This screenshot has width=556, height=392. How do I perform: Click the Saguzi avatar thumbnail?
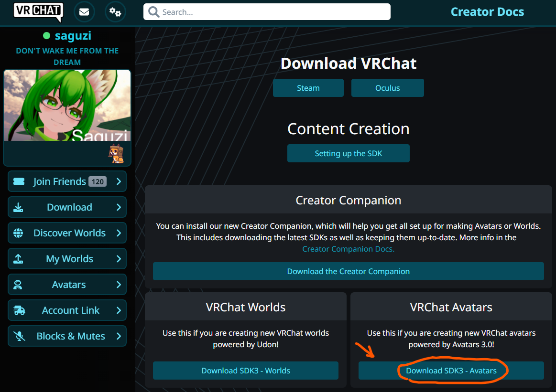[x=67, y=105]
